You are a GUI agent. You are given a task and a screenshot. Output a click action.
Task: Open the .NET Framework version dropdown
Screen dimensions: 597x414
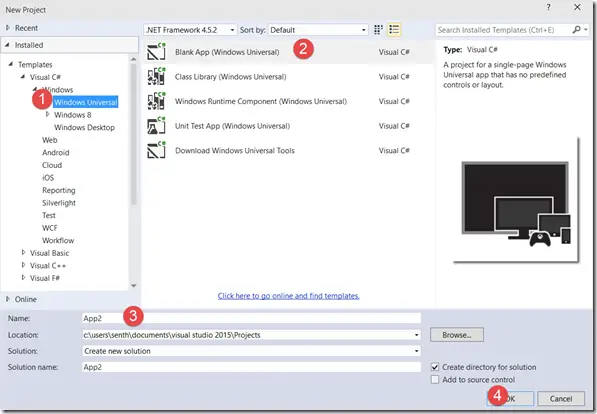pos(190,30)
